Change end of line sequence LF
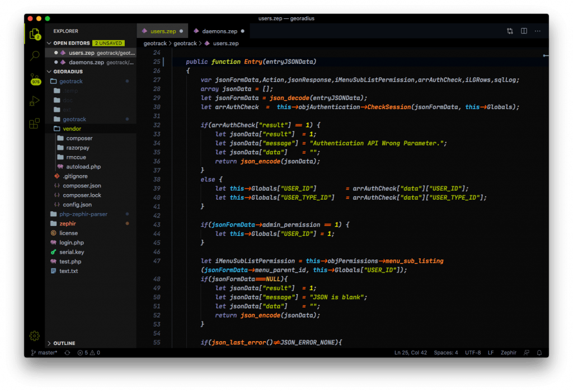Screen dimensions: 573x392 click(x=490, y=352)
